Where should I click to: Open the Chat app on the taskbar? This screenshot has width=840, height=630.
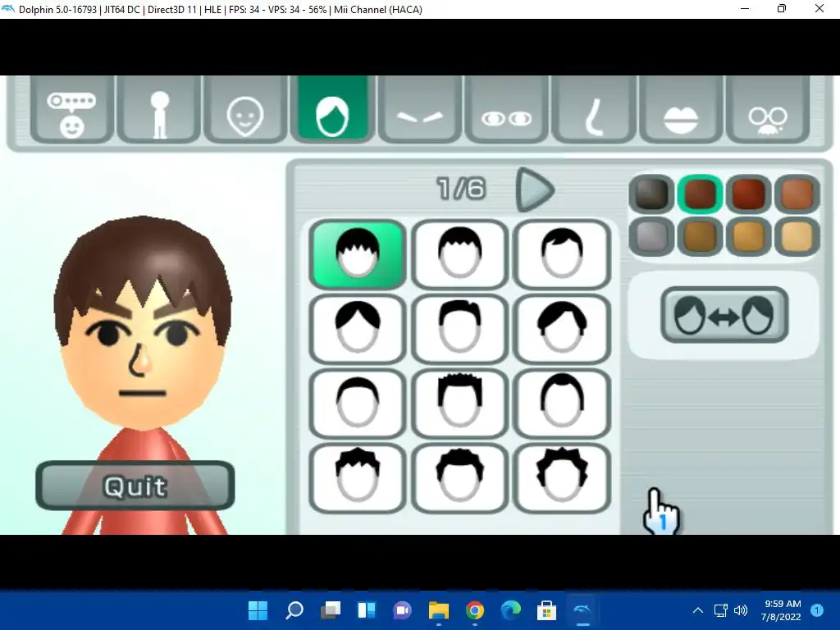[x=402, y=610]
